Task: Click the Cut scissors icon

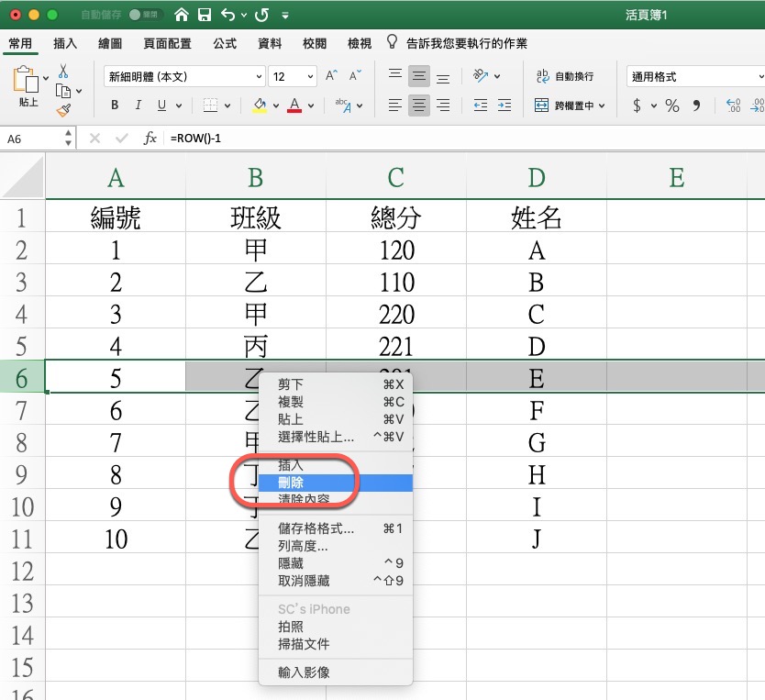Action: (x=63, y=72)
